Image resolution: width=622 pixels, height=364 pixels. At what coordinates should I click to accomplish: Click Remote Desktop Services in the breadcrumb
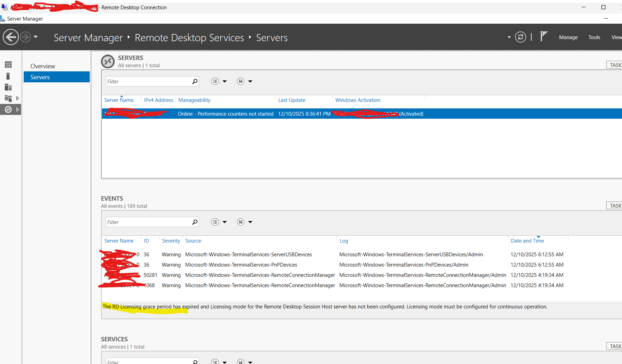coord(189,38)
